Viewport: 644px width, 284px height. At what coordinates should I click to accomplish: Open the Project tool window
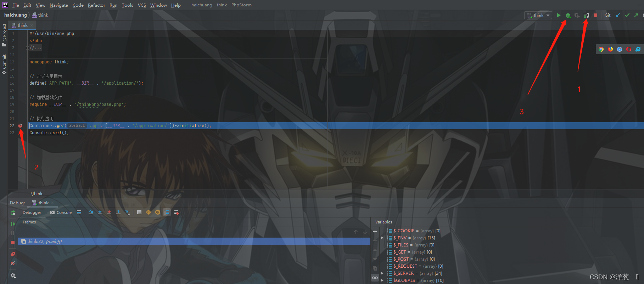[4, 35]
